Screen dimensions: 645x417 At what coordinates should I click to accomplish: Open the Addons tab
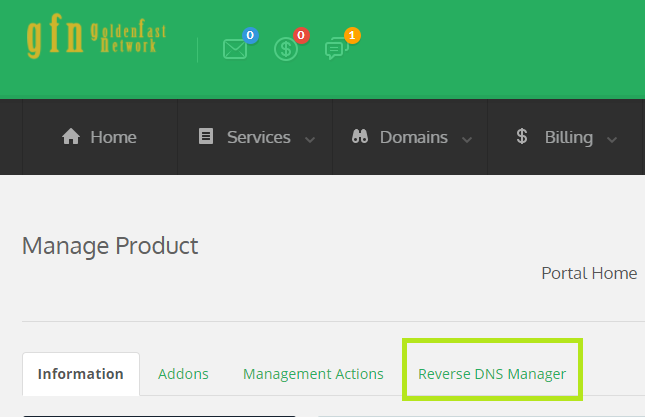pos(183,374)
